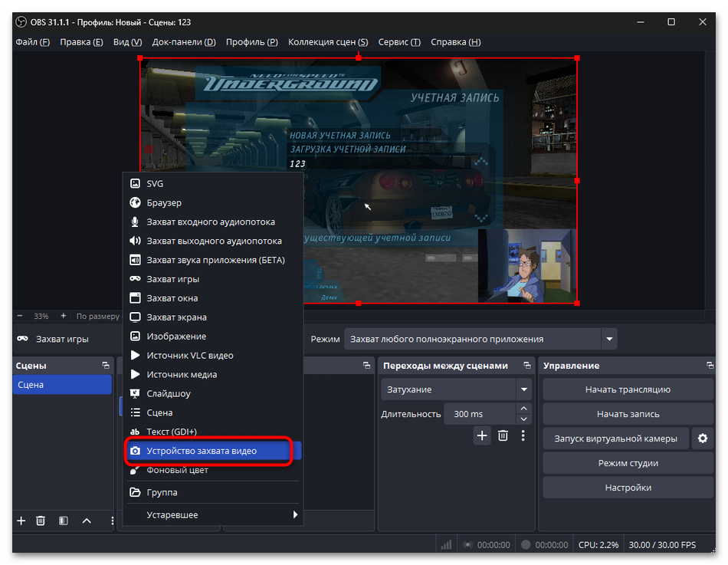This screenshot has width=728, height=565.
Task: Click the camera icon for video capture device
Action: (135, 451)
